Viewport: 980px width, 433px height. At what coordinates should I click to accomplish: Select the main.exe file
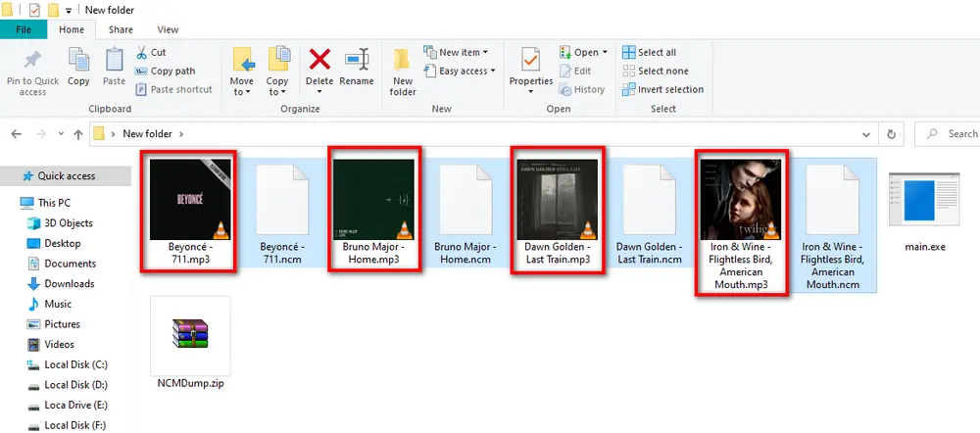[924, 212]
